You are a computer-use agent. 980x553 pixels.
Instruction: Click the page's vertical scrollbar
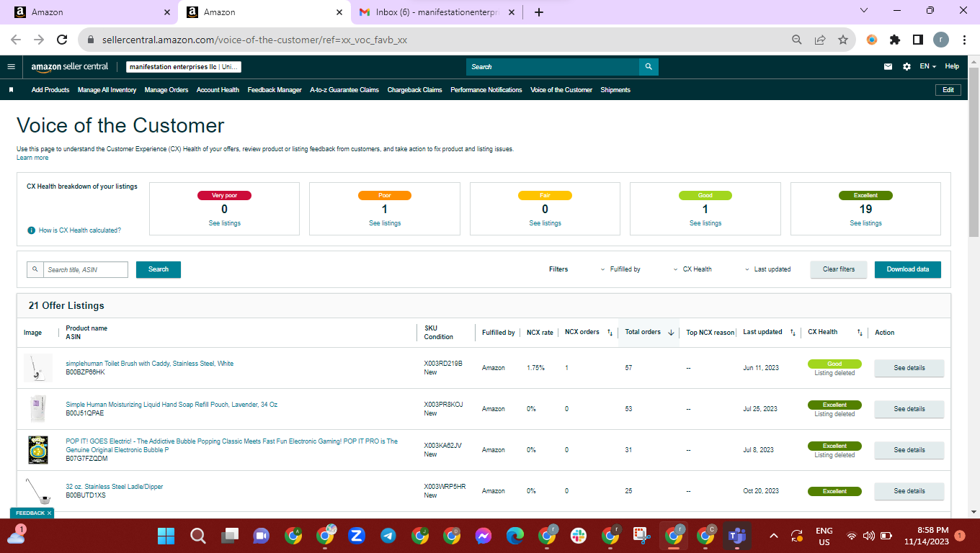(974, 151)
